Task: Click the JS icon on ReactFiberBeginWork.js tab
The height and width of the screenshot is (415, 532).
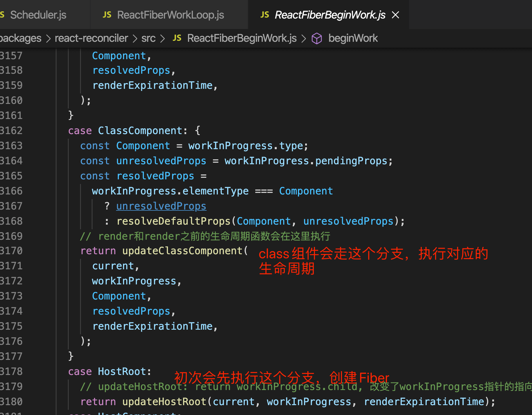Action: (265, 15)
